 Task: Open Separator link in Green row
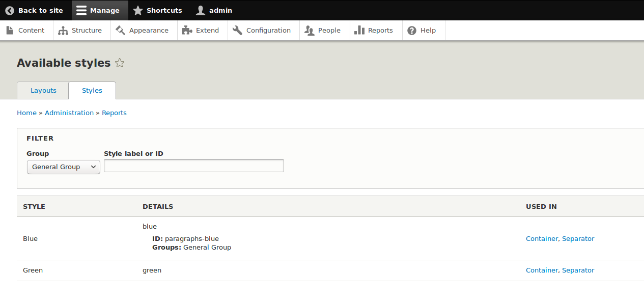pos(578,270)
